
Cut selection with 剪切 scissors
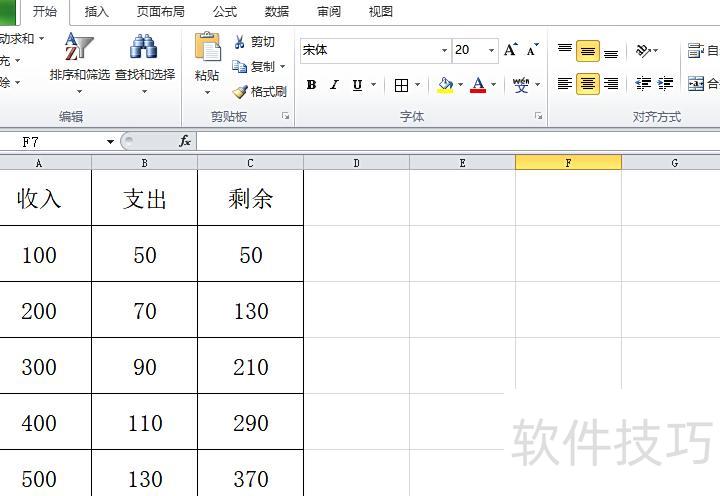coord(254,42)
